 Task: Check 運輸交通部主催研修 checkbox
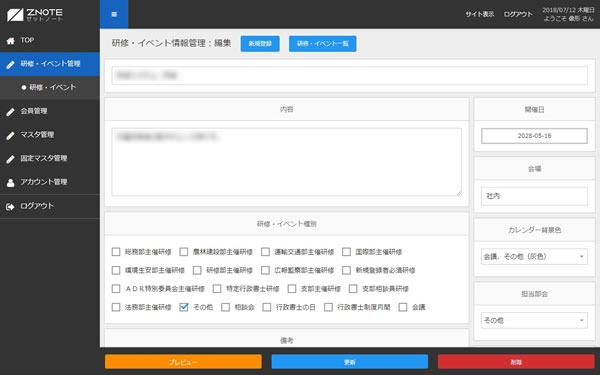265,252
